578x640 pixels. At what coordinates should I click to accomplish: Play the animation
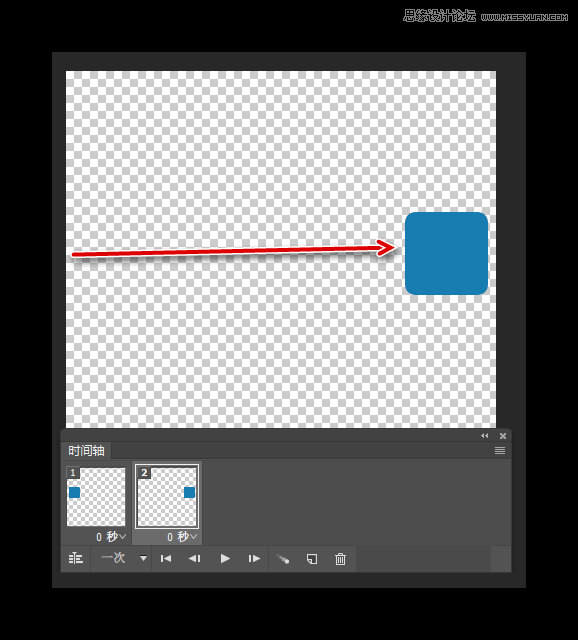225,558
